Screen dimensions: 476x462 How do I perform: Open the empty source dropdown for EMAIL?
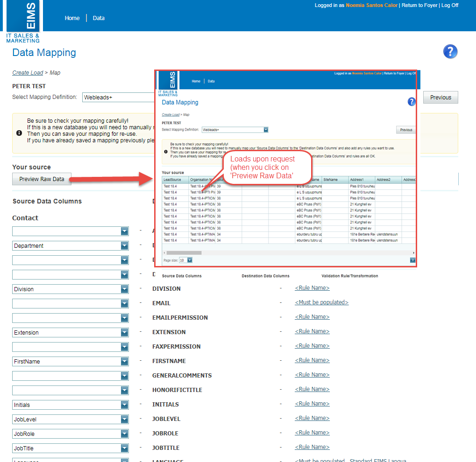pos(124,304)
